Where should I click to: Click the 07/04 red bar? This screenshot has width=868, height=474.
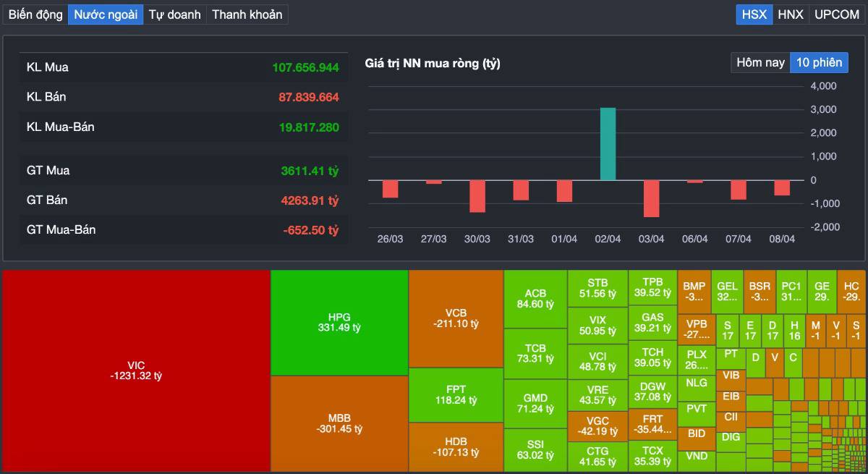[739, 190]
